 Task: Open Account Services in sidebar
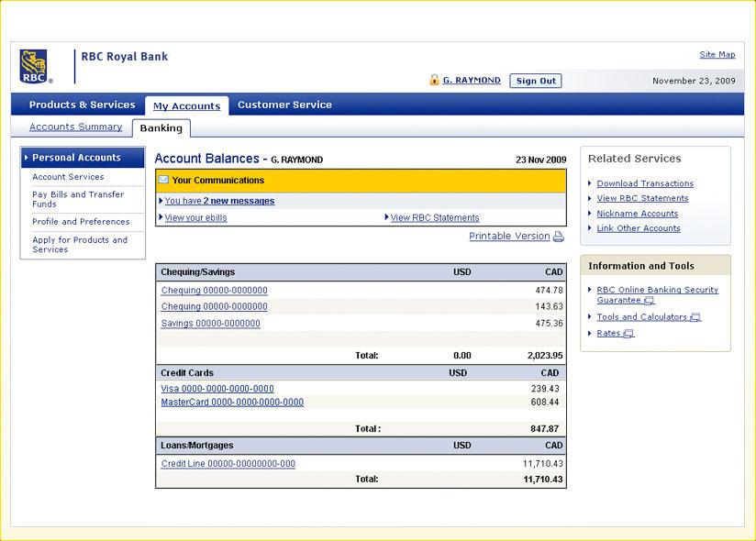pyautogui.click(x=68, y=177)
